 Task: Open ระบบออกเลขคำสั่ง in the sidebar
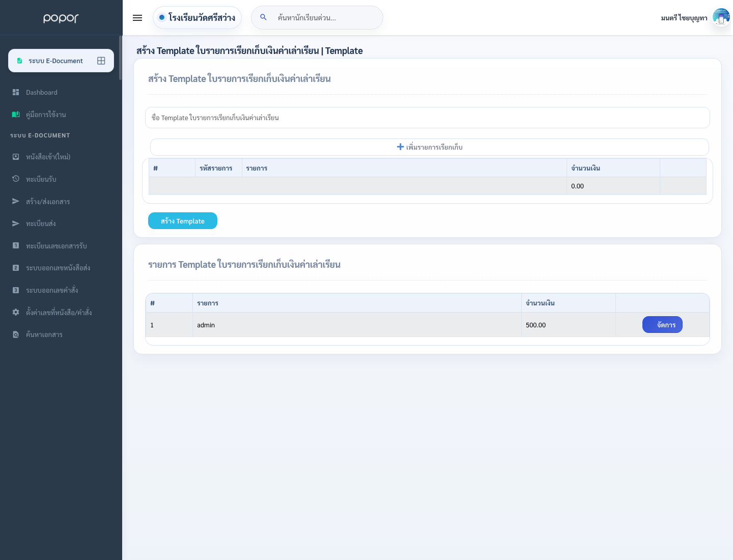tap(61, 290)
